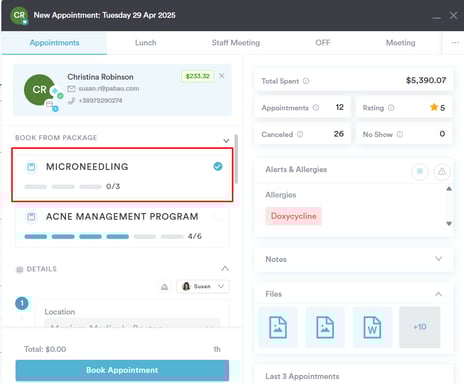Click the Book Appointment button
The width and height of the screenshot is (464, 383).
click(122, 370)
